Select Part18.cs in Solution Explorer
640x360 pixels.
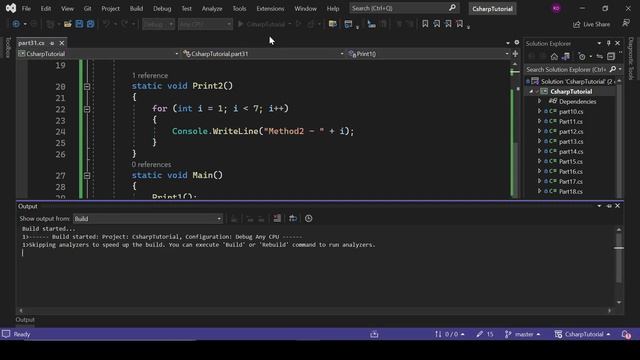571,191
